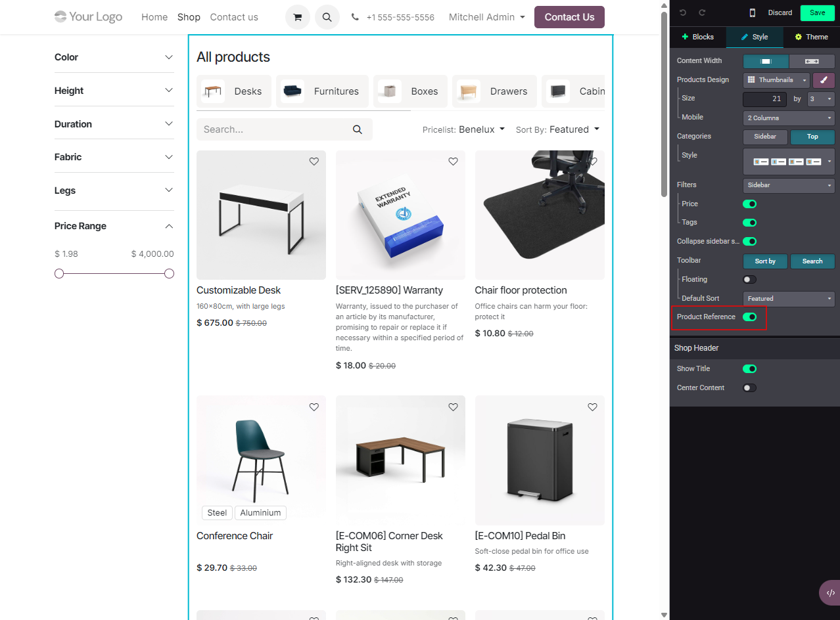
Task: Open the Boxes category
Action: [410, 91]
